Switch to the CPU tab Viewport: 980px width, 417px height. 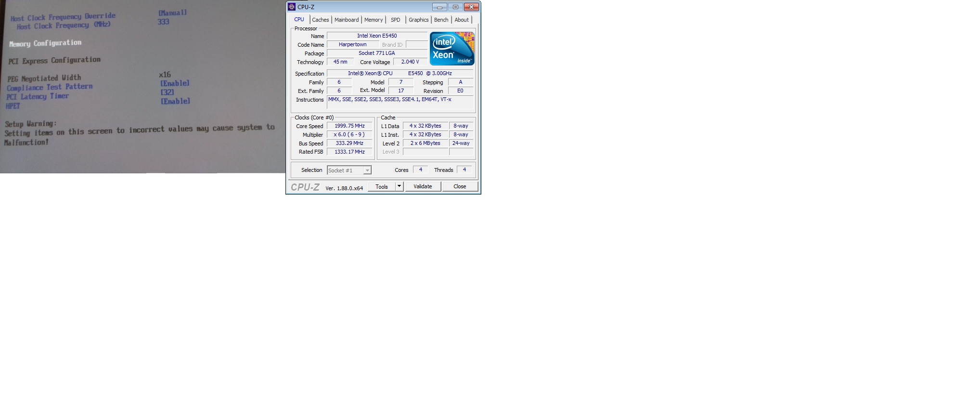pos(299,20)
